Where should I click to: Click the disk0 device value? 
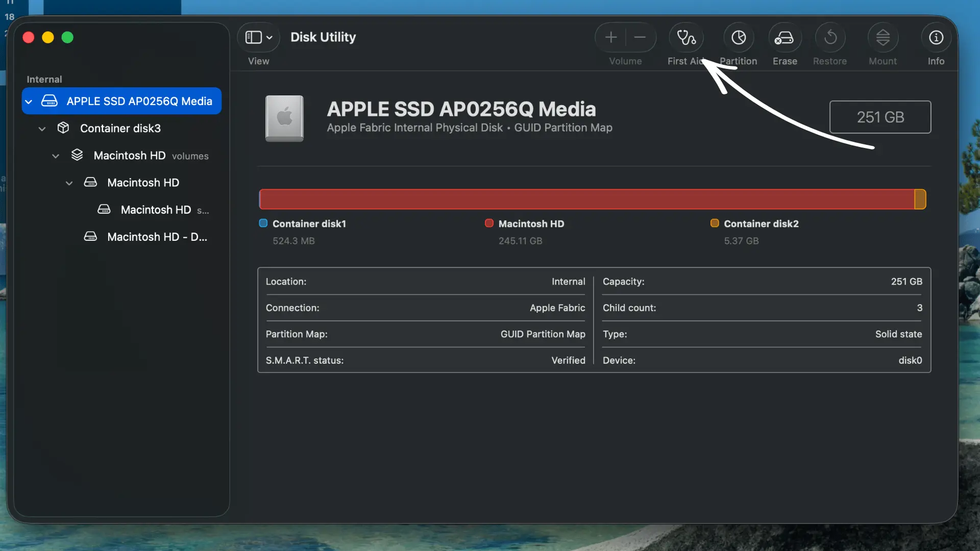[911, 360]
